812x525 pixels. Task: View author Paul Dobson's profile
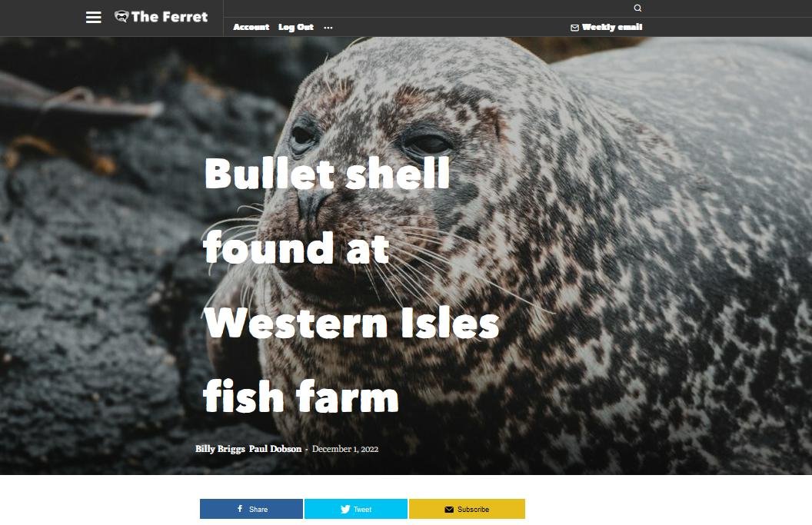click(275, 449)
